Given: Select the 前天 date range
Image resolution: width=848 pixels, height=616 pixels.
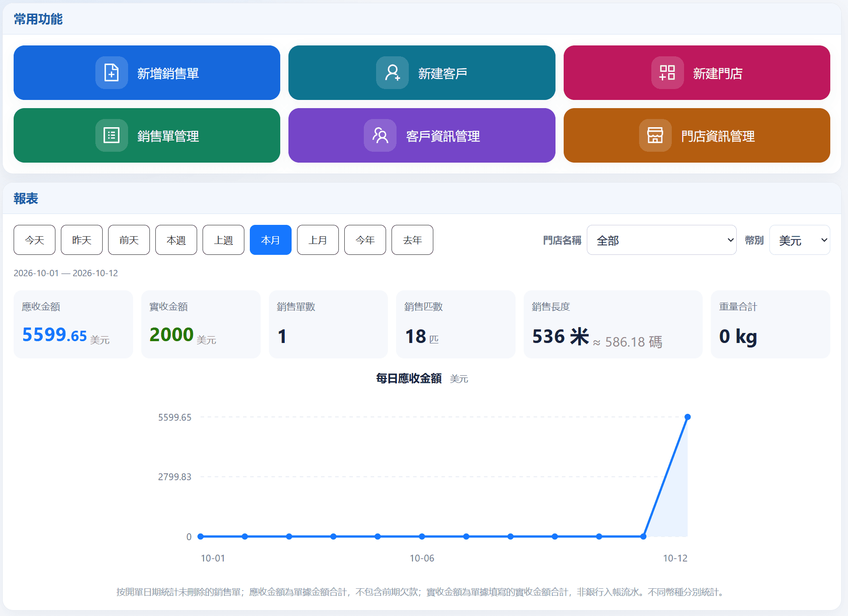Looking at the screenshot, I should tap(129, 240).
